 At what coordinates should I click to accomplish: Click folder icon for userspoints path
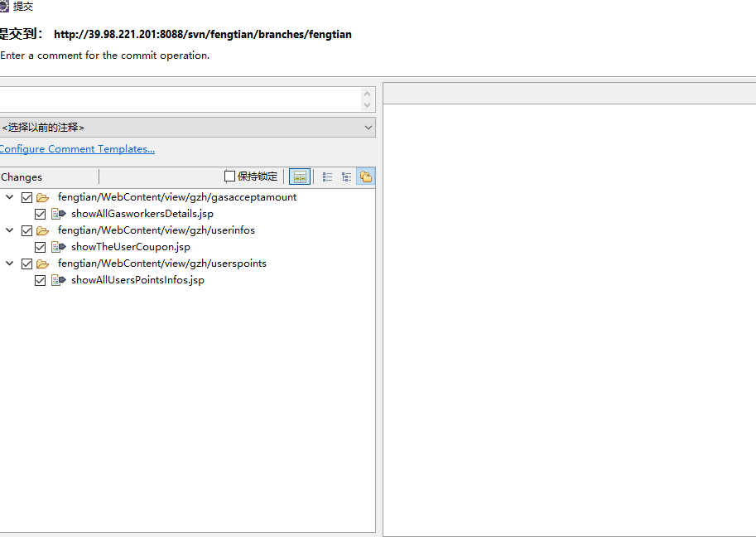click(42, 264)
